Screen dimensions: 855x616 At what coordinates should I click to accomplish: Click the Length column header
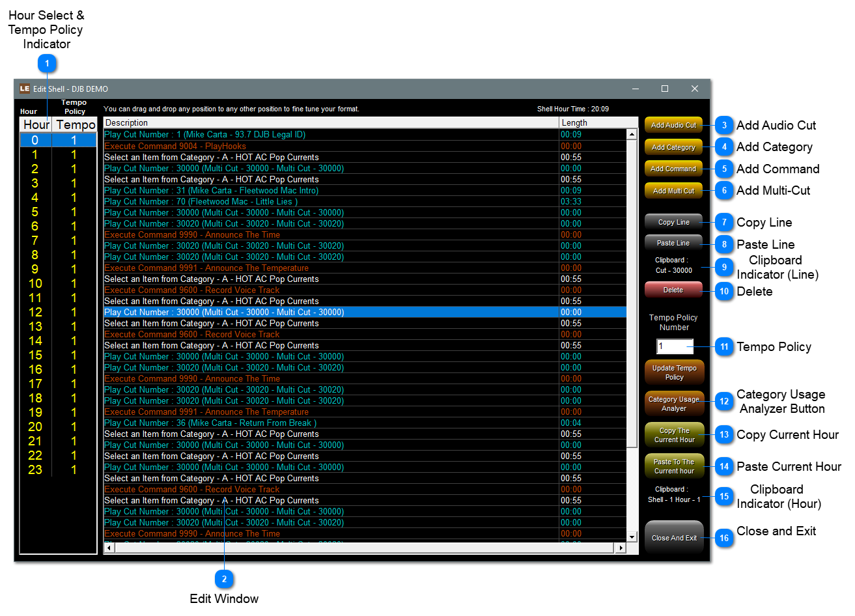pyautogui.click(x=598, y=122)
